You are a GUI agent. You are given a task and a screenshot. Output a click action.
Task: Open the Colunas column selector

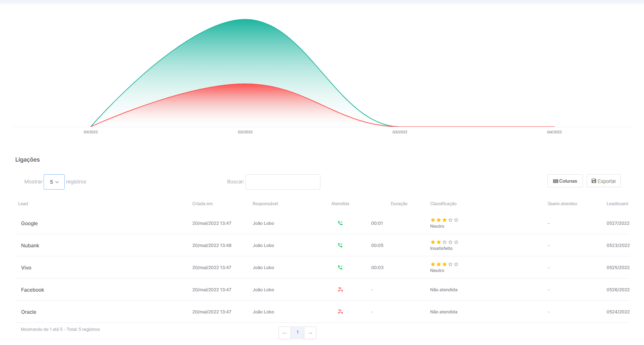tap(565, 181)
